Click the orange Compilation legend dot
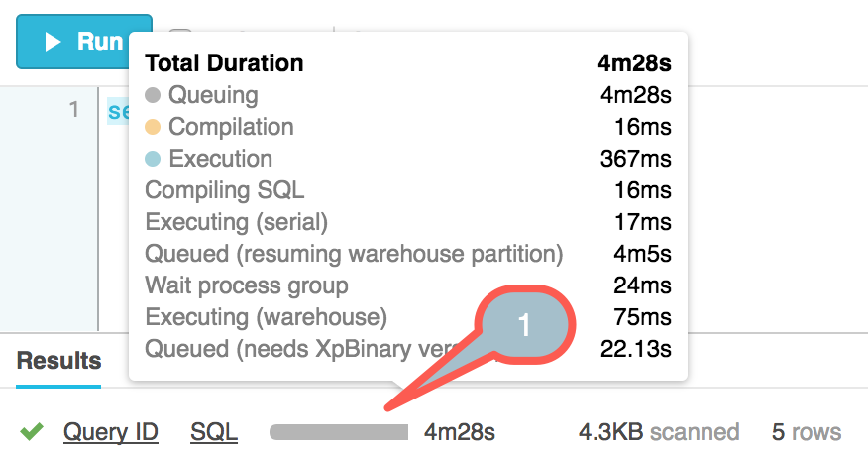868x456 pixels. coord(153,128)
